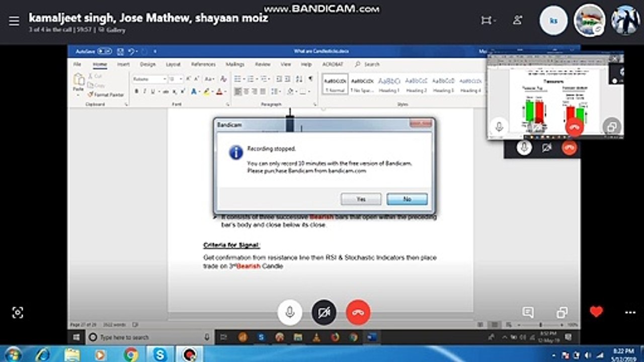Click the Undo arrow in Word's quick access toolbar
The width and height of the screenshot is (644, 362).
[x=131, y=51]
